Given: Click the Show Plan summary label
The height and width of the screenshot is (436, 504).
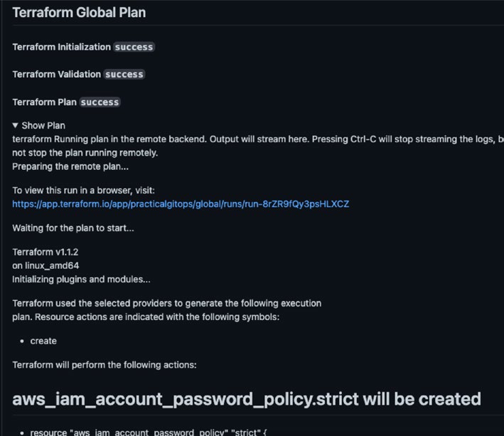Looking at the screenshot, I should [x=43, y=125].
